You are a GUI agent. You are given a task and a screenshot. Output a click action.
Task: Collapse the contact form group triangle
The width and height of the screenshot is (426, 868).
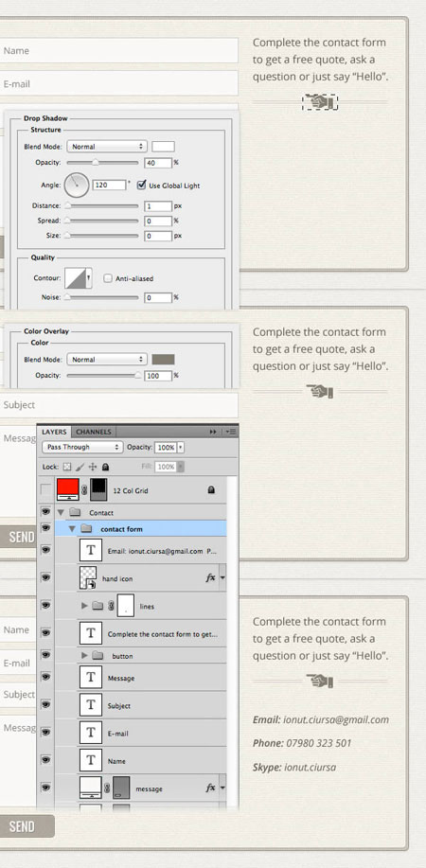point(72,529)
